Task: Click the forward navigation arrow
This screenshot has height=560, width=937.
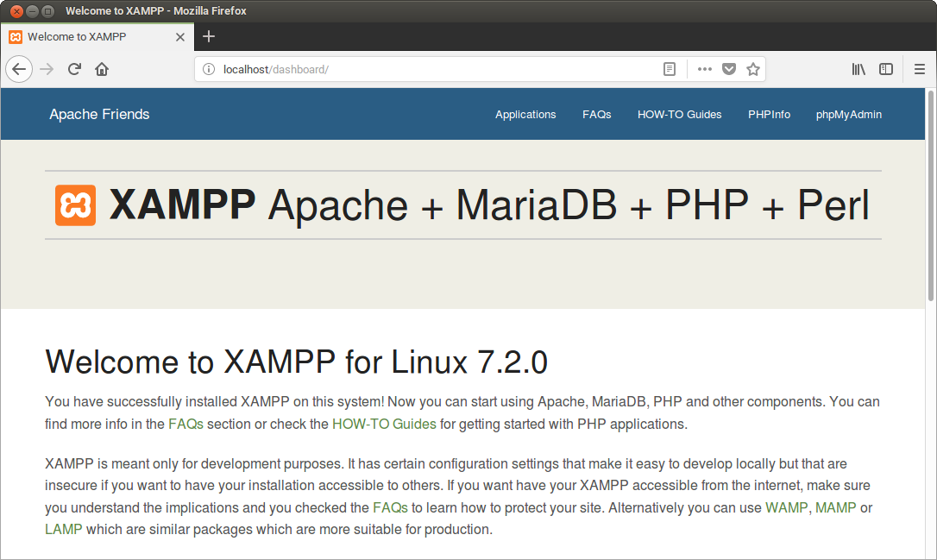Action: pyautogui.click(x=46, y=69)
